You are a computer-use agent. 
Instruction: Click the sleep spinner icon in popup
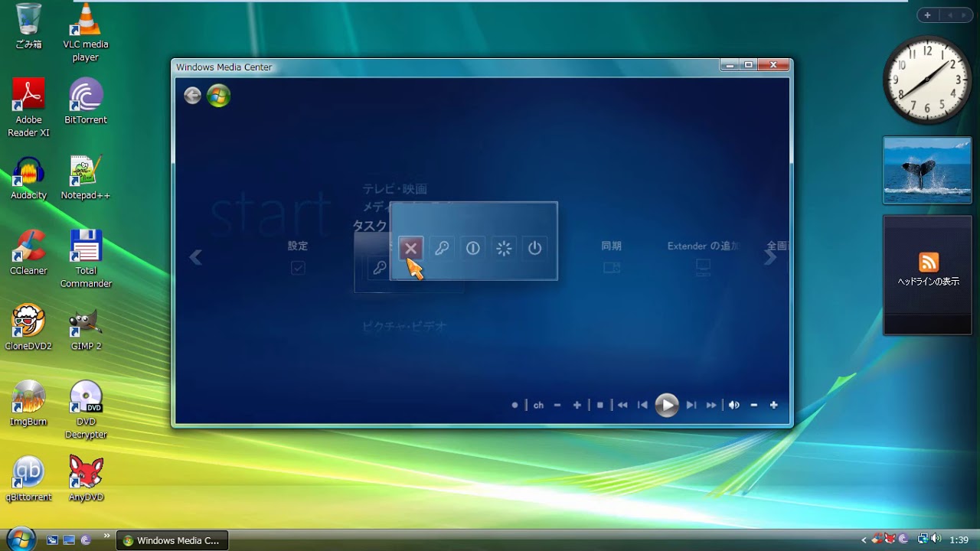point(504,248)
